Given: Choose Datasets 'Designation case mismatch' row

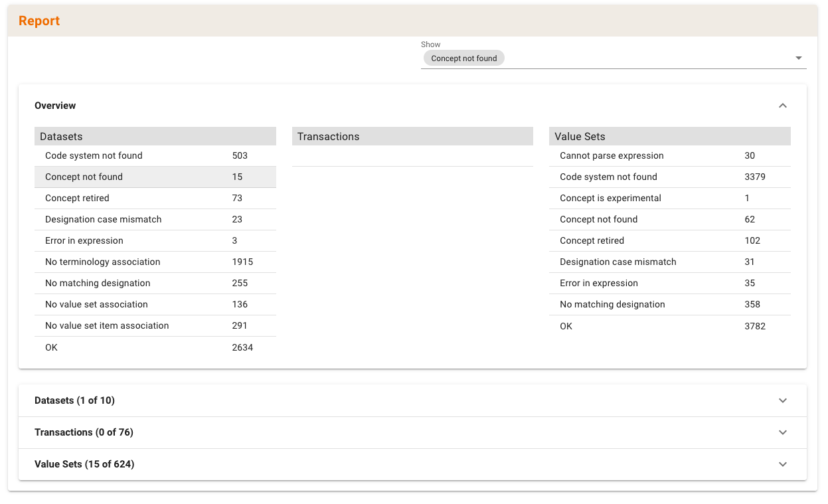Looking at the screenshot, I should pos(155,219).
